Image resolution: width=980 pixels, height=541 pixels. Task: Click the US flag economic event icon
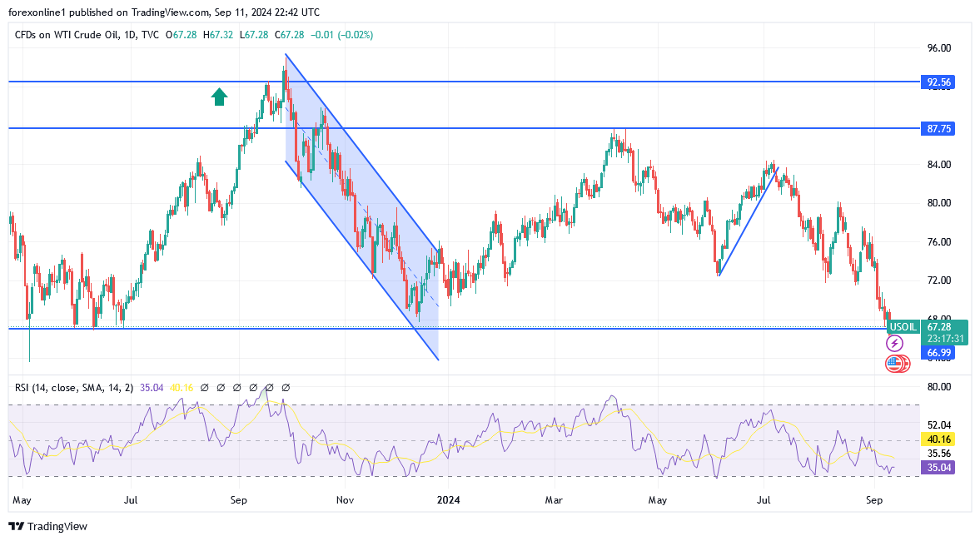click(x=894, y=363)
